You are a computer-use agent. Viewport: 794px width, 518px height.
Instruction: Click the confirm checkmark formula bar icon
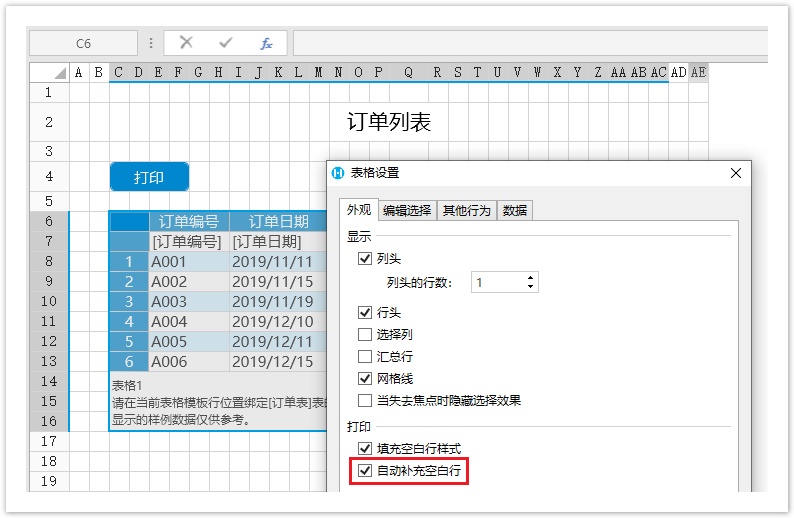[226, 43]
